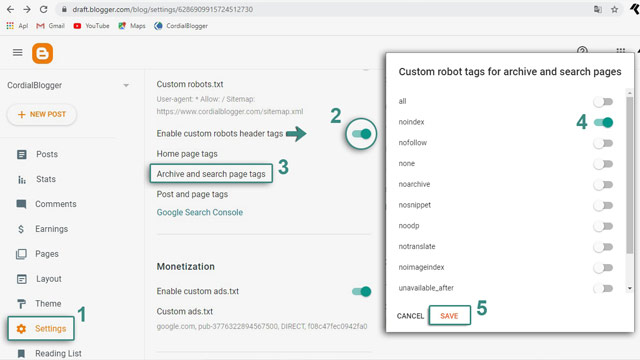Screen dimensions: 640x360
Task: Go back with browser back arrow
Action: 10,9
